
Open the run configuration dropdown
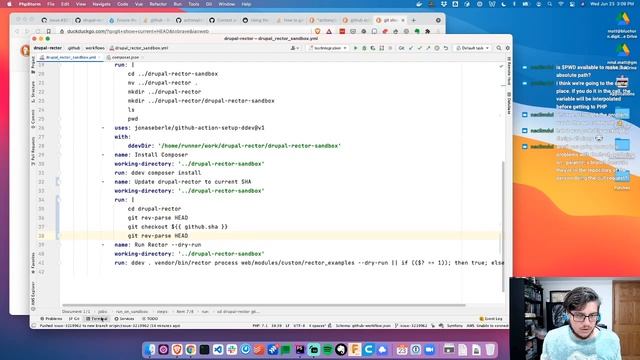pyautogui.click(x=328, y=48)
